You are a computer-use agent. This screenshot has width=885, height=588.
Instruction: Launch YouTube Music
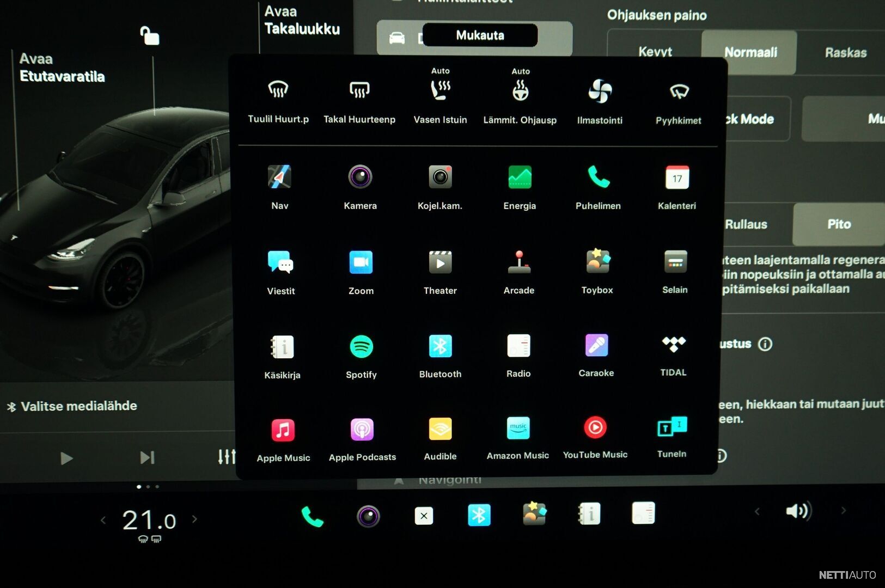(x=595, y=438)
